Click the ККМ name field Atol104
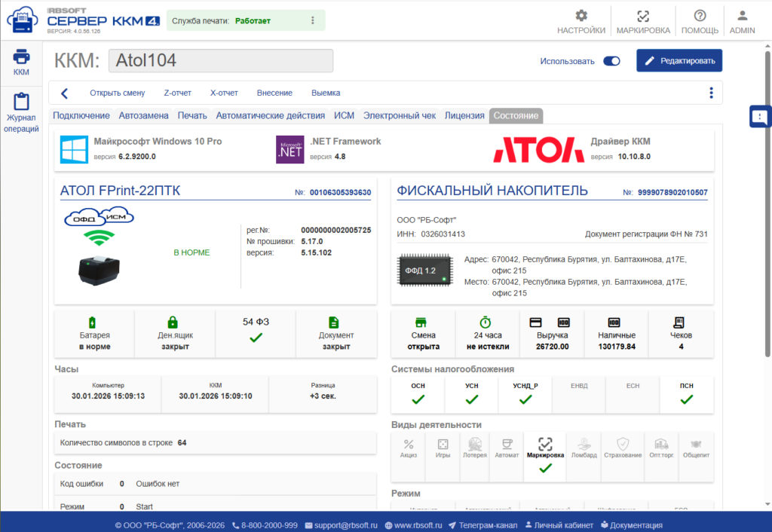The width and height of the screenshot is (772, 532). pos(220,61)
